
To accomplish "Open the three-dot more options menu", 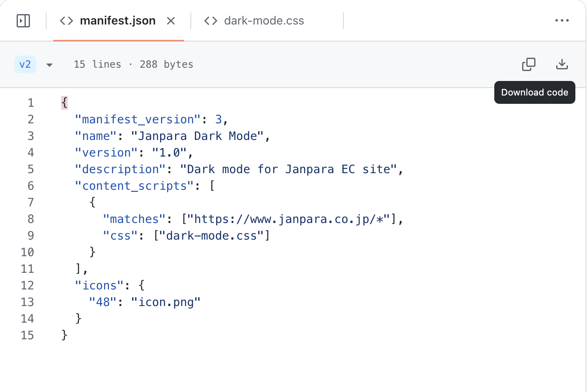I will pyautogui.click(x=562, y=20).
